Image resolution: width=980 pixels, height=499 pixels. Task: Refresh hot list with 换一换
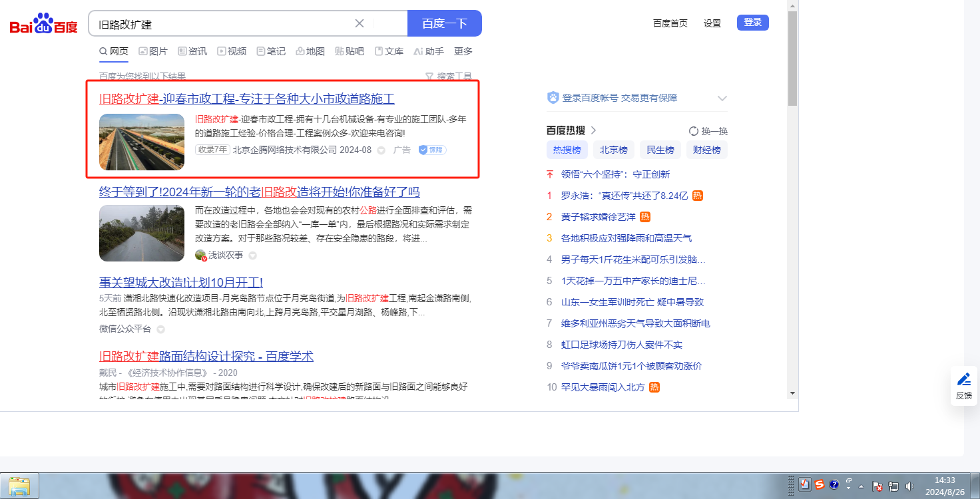pos(708,131)
